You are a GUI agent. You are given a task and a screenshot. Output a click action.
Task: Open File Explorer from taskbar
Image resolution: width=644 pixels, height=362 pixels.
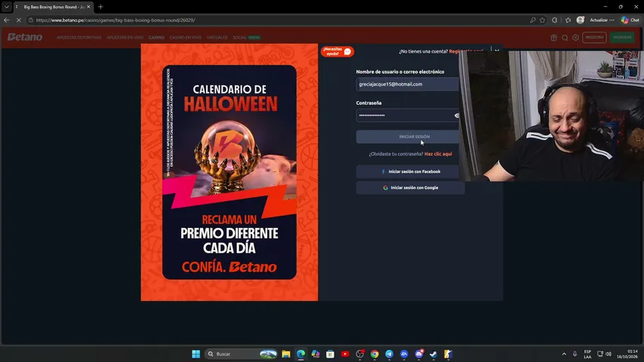(286, 354)
